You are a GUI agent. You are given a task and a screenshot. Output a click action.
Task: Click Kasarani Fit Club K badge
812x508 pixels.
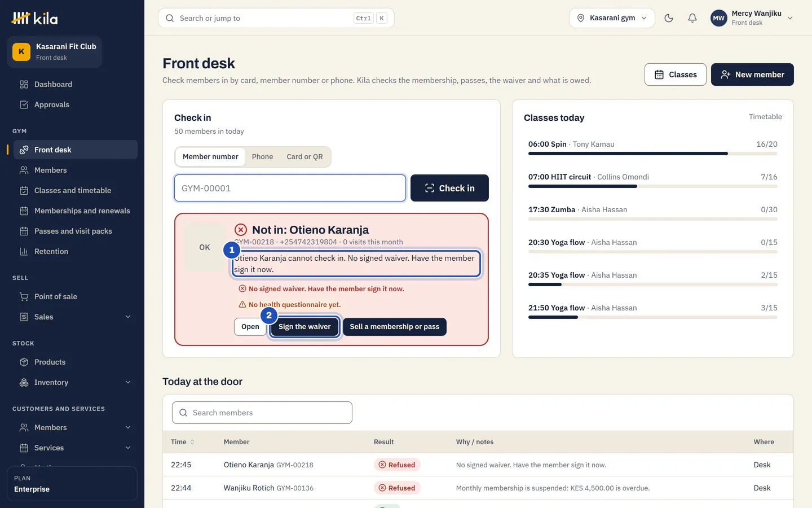tap(21, 51)
